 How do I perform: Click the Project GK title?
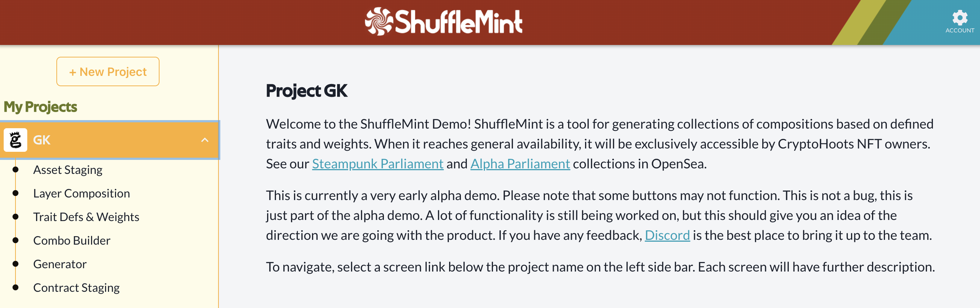tap(306, 91)
